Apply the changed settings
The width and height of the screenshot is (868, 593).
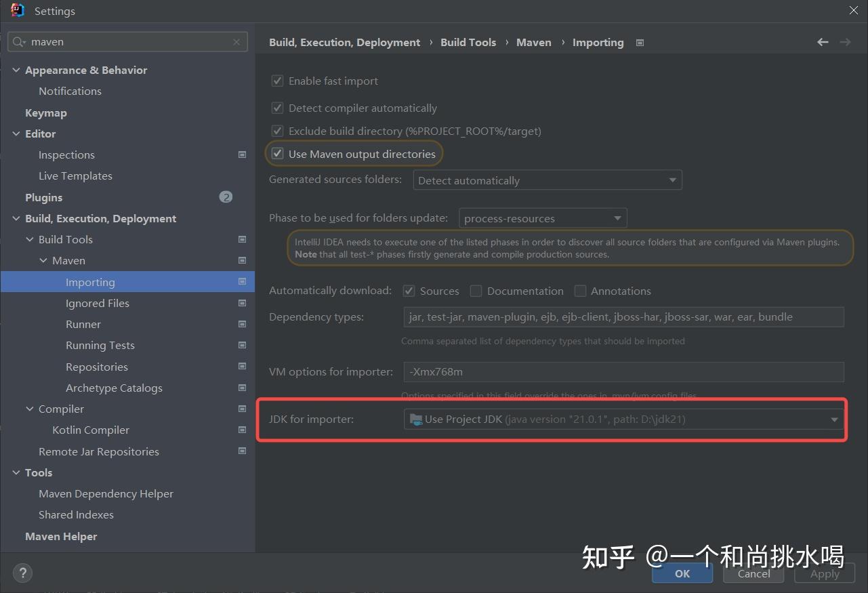(x=824, y=573)
